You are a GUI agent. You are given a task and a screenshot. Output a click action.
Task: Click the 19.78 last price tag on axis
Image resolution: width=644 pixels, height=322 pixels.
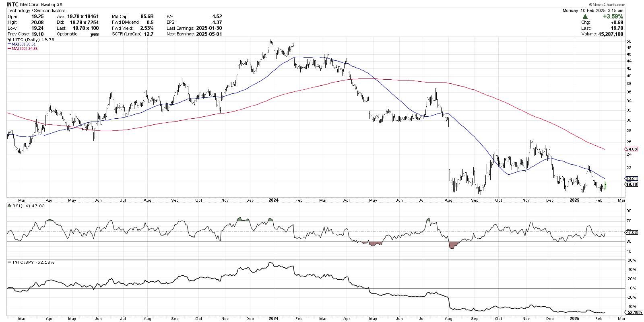coord(632,184)
